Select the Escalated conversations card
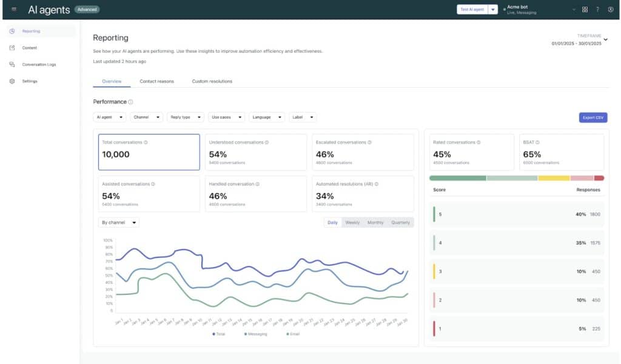Image resolution: width=621 pixels, height=364 pixels. coord(363,152)
